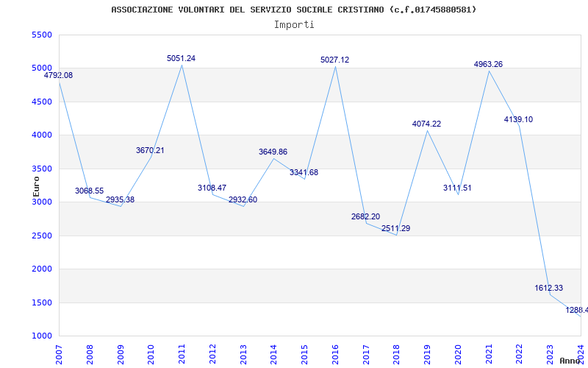Click the 4000 y-axis tick label
The height and width of the screenshot is (368, 588).
click(42, 135)
